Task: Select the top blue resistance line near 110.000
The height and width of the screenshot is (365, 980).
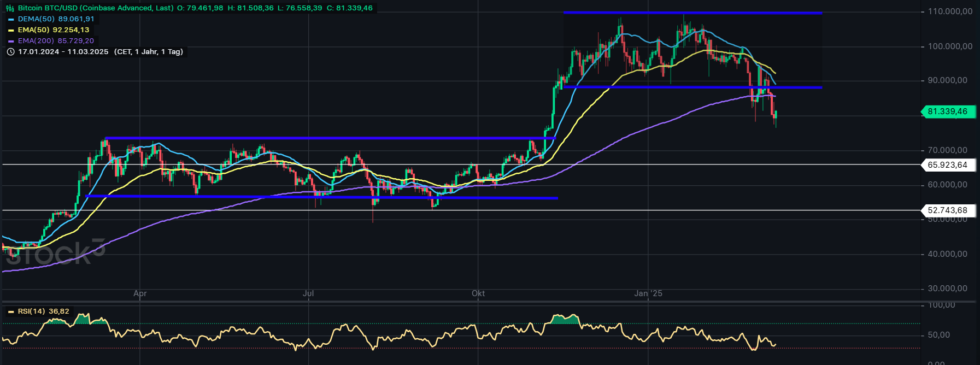Action: [x=692, y=13]
